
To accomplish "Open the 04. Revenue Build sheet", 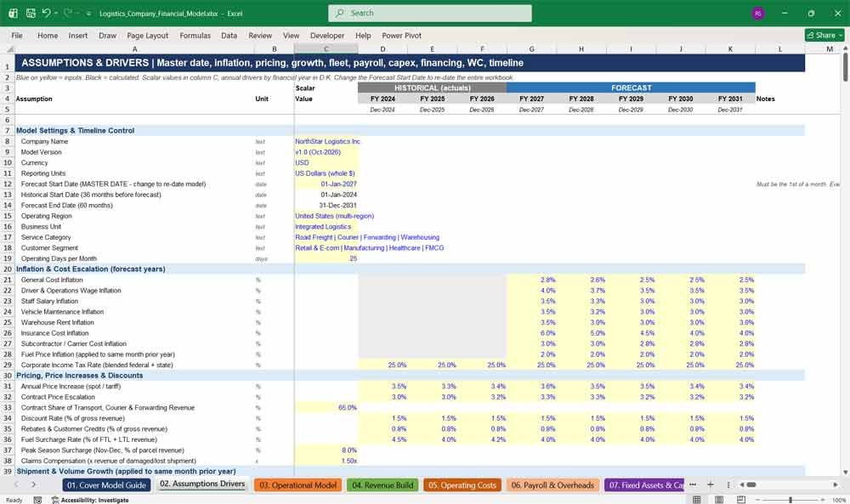I will pos(382,485).
